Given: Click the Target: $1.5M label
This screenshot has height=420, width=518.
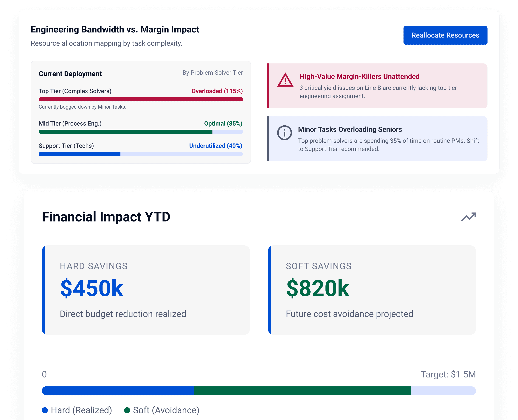Looking at the screenshot, I should [448, 374].
